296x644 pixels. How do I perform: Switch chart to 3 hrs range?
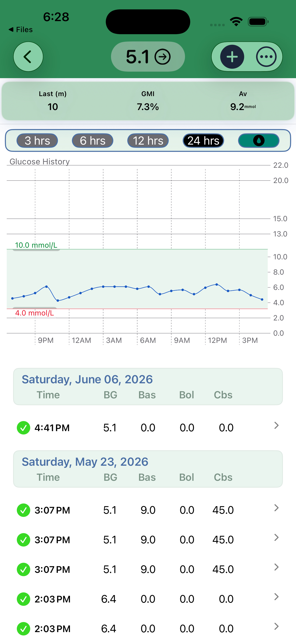(37, 141)
